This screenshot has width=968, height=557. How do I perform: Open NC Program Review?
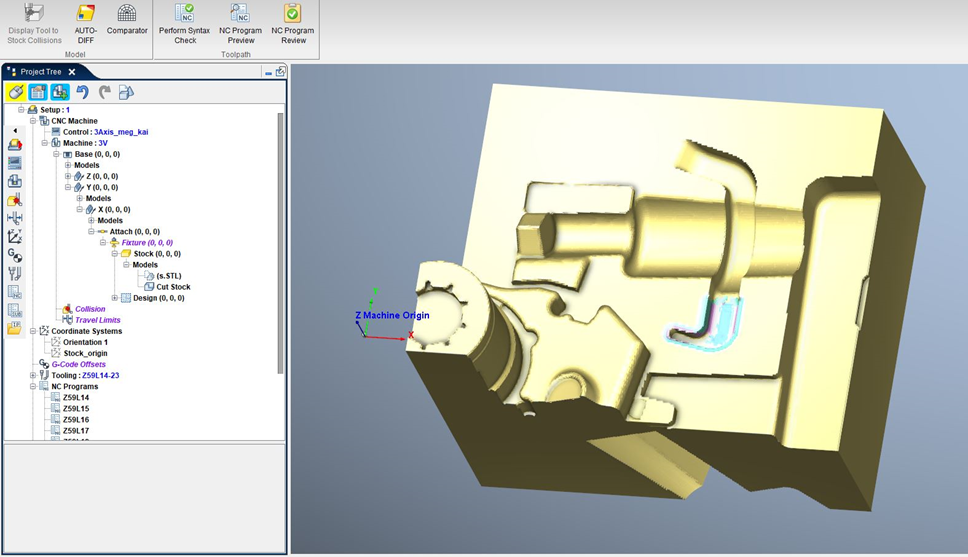[x=292, y=22]
